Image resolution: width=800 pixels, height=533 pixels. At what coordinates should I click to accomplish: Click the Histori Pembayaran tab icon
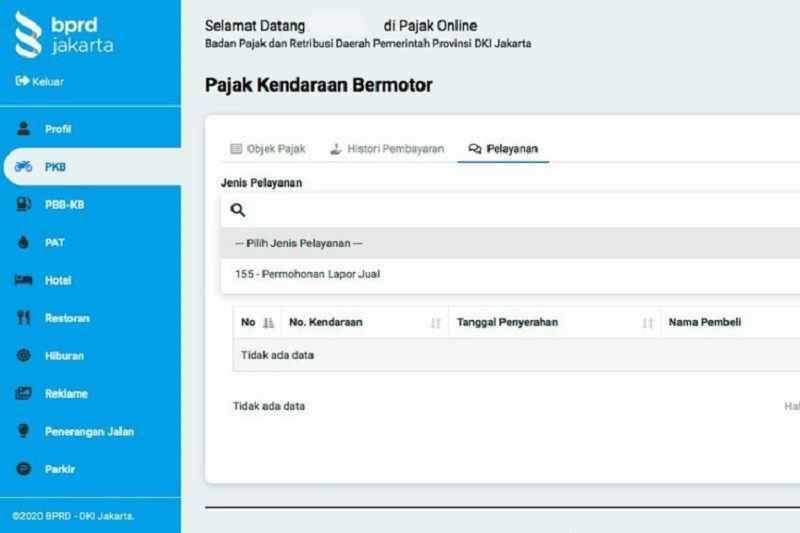(x=335, y=148)
